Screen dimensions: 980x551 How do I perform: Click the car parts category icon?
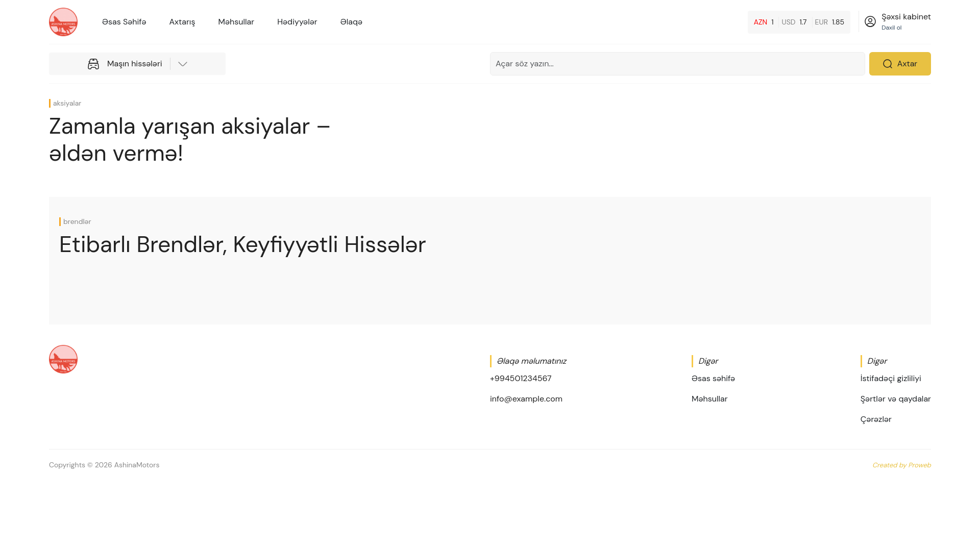point(93,64)
